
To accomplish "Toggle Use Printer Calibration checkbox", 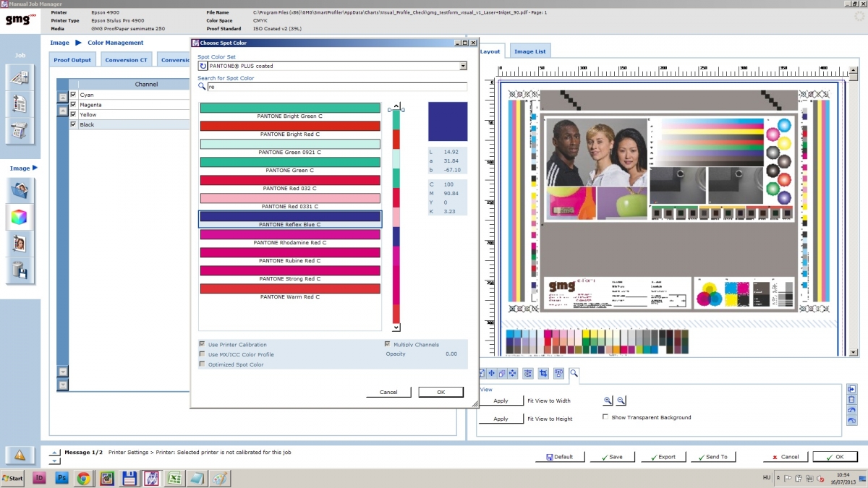I will coord(202,344).
